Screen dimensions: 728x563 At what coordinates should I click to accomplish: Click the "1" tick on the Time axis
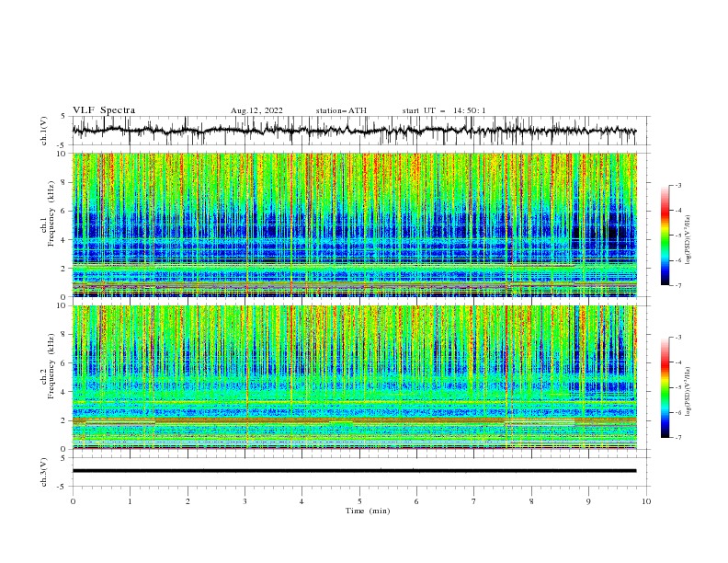click(x=130, y=501)
